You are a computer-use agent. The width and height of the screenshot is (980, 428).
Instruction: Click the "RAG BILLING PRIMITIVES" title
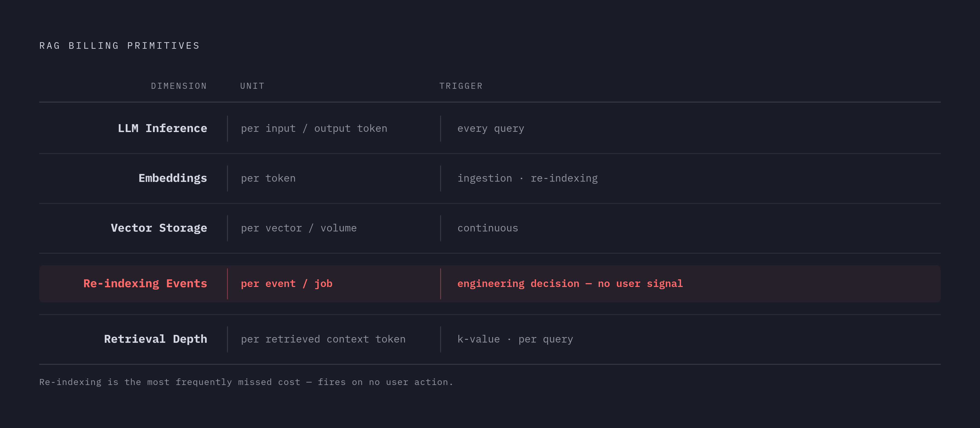coord(120,46)
